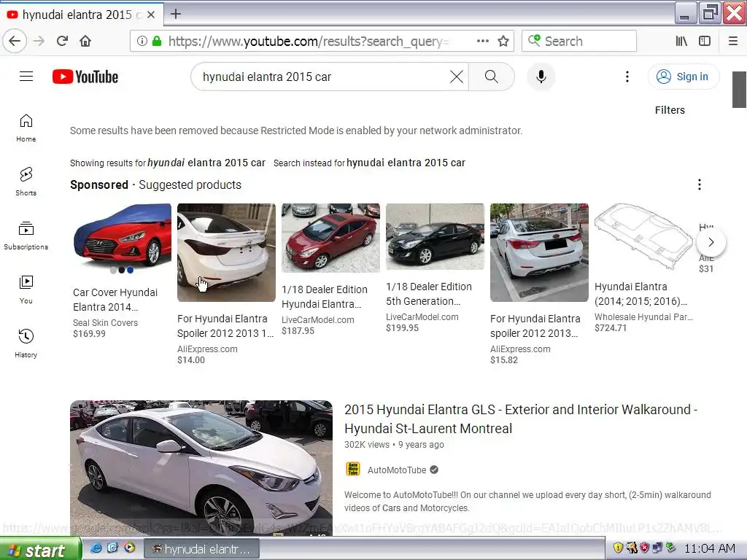Select black color dot under car cover
The image size is (747, 560).
pyautogui.click(x=122, y=270)
